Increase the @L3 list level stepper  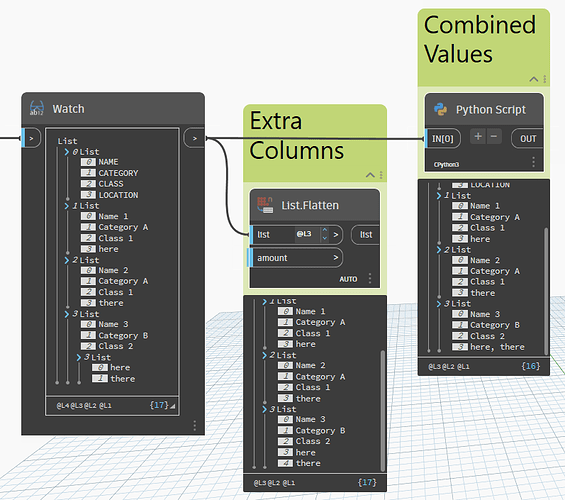[x=325, y=230]
